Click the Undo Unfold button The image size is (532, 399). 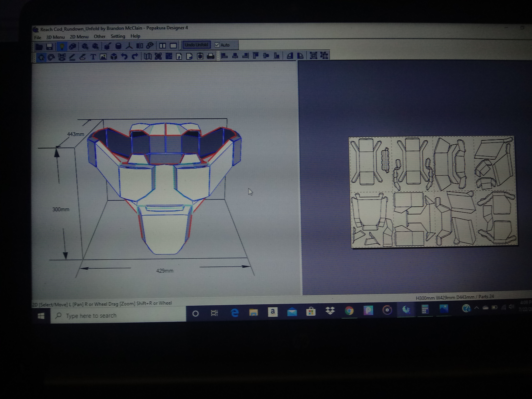click(x=196, y=45)
